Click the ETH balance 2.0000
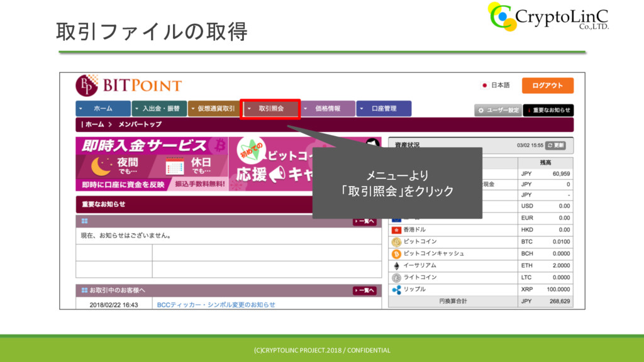644x362 pixels. (561, 266)
